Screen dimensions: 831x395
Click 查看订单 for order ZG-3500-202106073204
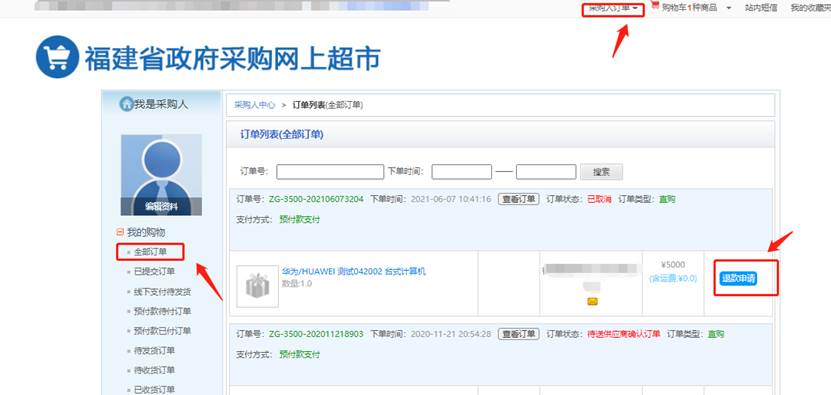[x=518, y=199]
